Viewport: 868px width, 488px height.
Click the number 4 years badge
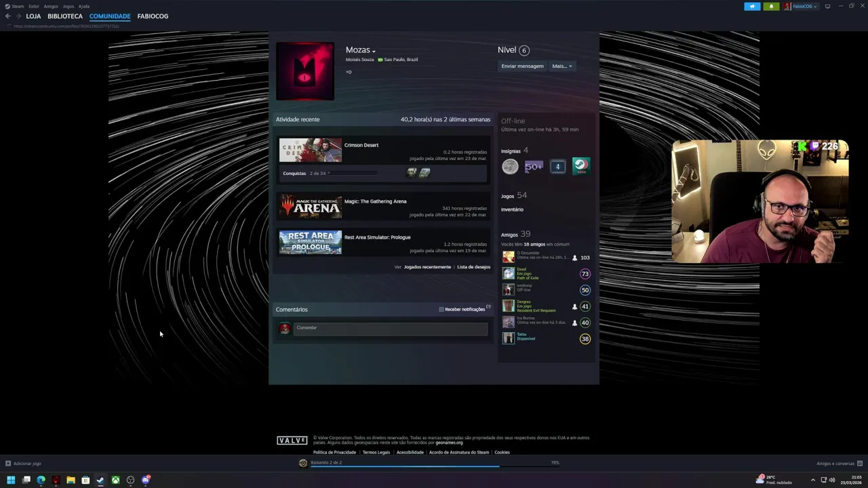click(557, 166)
